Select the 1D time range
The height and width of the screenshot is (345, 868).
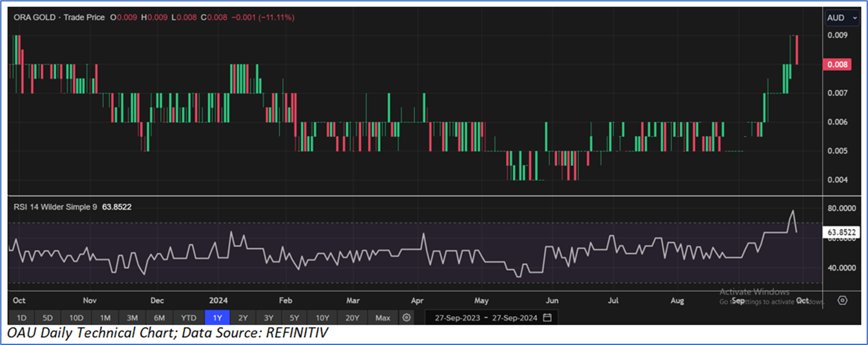[21, 317]
